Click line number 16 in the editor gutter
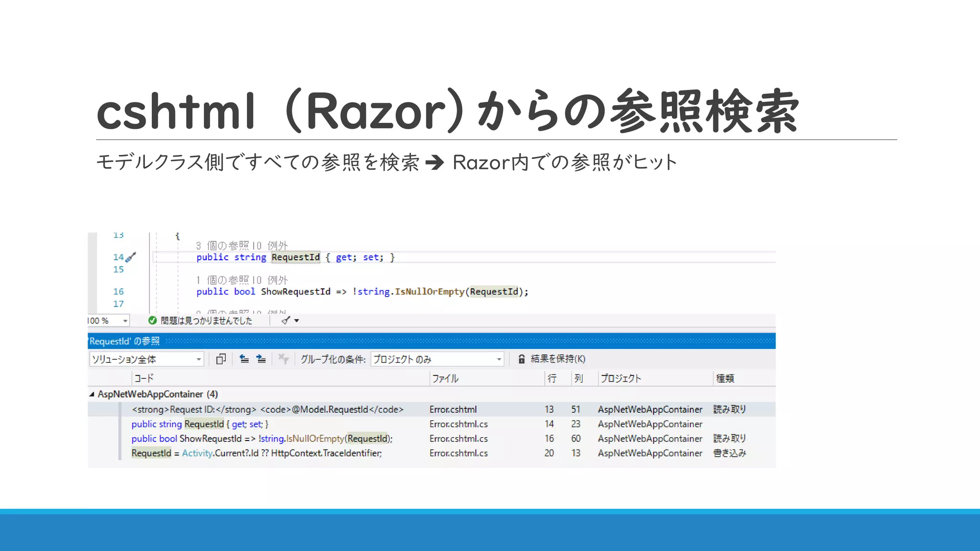This screenshot has width=980, height=551. 118,291
